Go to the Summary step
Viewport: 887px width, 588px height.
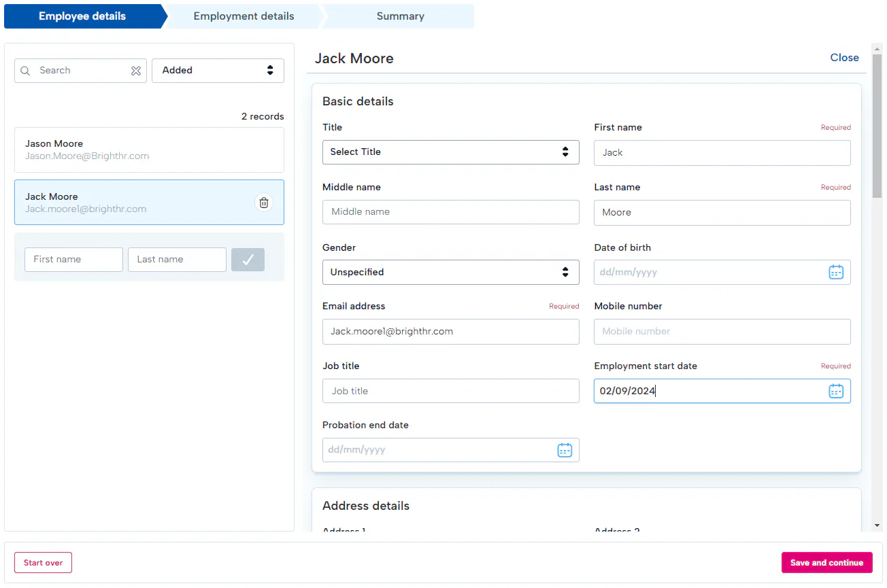[400, 16]
